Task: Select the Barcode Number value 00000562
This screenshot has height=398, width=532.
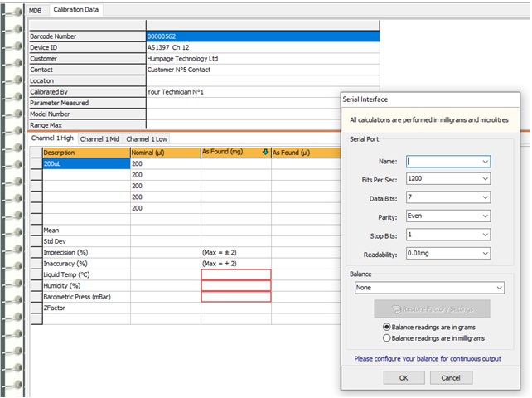Action: pos(263,36)
